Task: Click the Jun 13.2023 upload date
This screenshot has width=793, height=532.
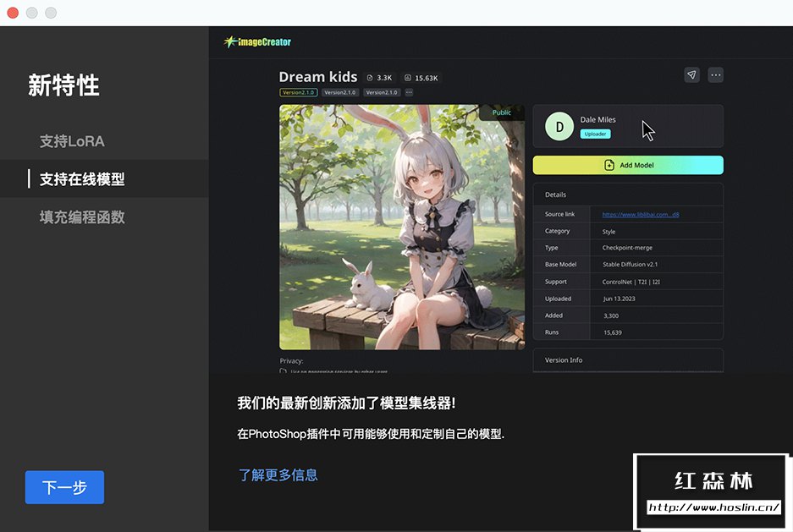Action: pos(619,299)
